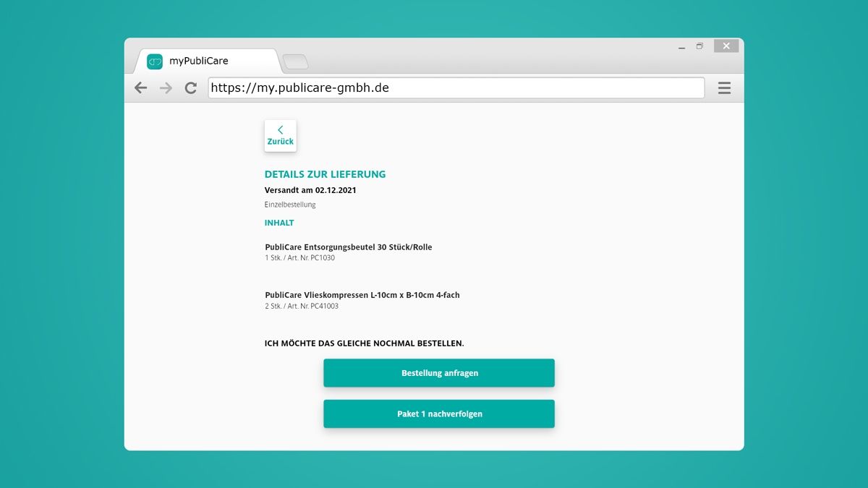Reload the page with the refresh icon

click(x=191, y=88)
